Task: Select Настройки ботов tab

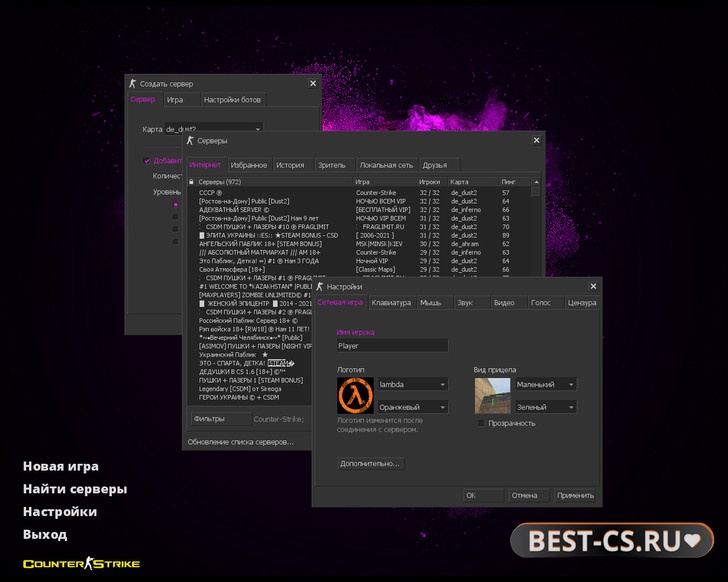Action: (x=232, y=100)
